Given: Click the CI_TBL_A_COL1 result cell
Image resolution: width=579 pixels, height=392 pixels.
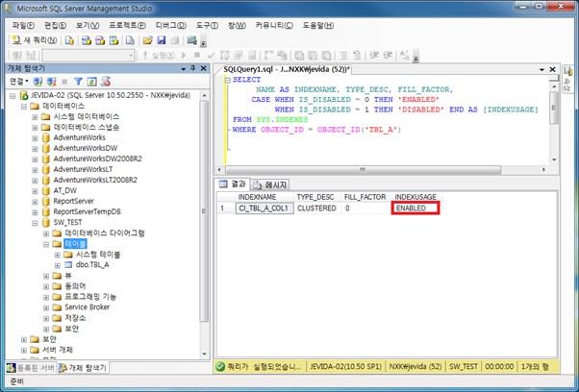Looking at the screenshot, I should point(264,208).
